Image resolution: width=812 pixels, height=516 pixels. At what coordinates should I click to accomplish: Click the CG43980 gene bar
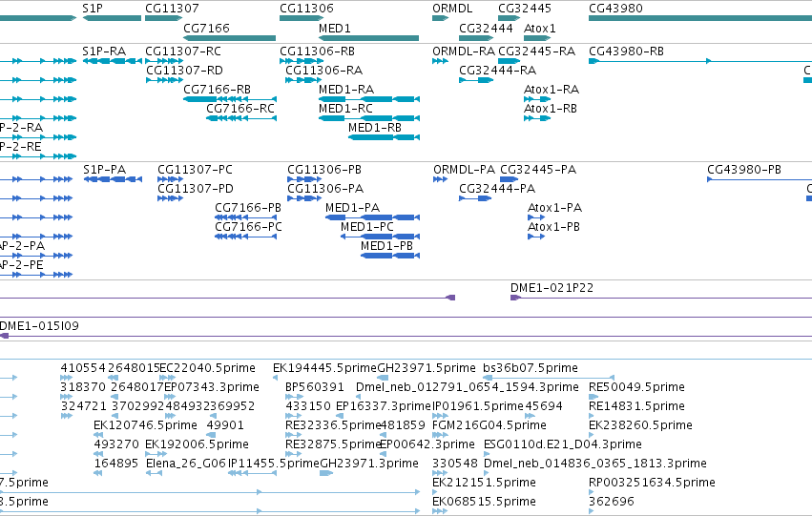coord(700,18)
